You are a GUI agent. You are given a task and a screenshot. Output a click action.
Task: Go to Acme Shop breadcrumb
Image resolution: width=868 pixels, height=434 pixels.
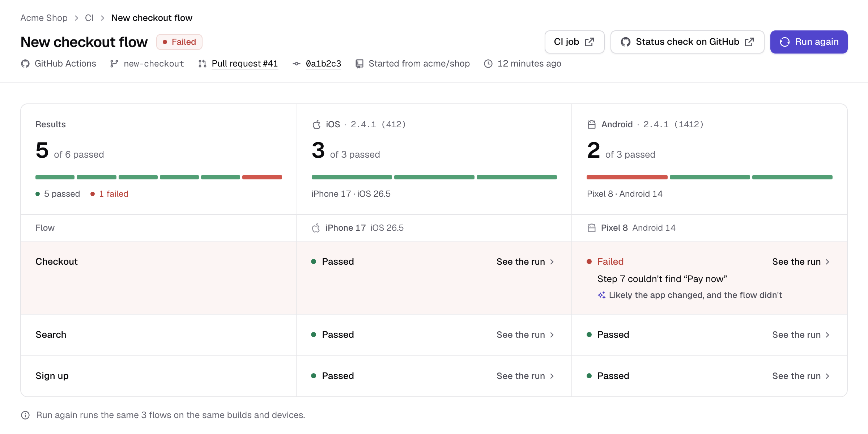pyautogui.click(x=44, y=18)
